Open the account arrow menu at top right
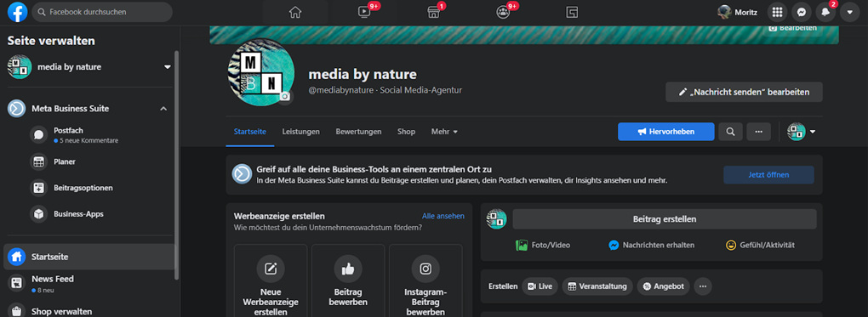 click(850, 12)
